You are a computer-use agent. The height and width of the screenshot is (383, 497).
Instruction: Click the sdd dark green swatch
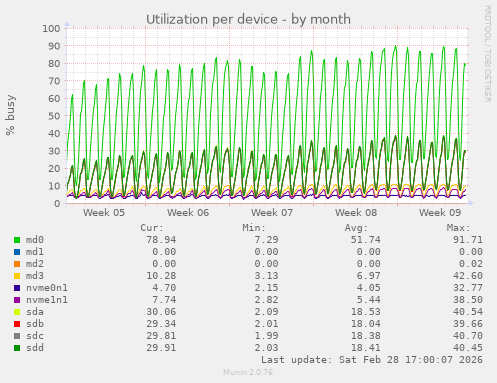tap(17, 348)
